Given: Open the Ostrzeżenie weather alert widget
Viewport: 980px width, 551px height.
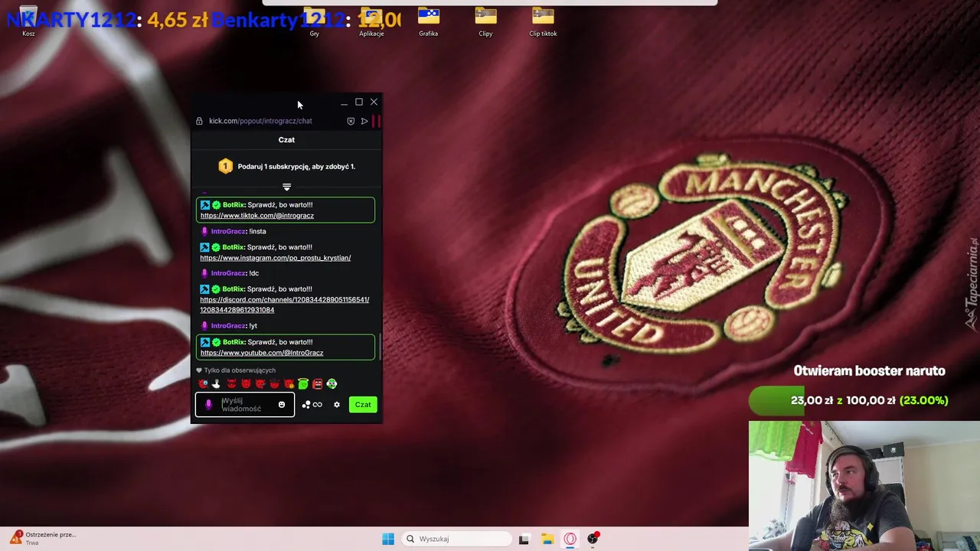Looking at the screenshot, I should coord(42,538).
